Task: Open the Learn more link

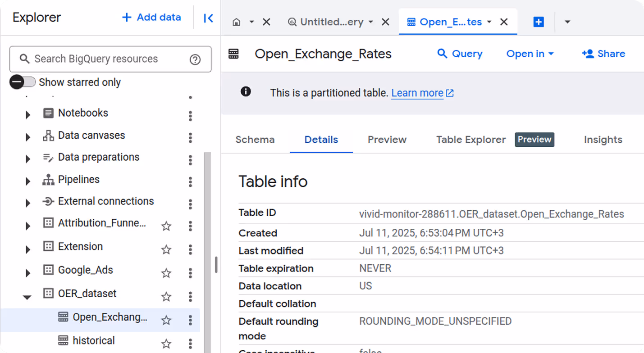Action: [x=422, y=93]
